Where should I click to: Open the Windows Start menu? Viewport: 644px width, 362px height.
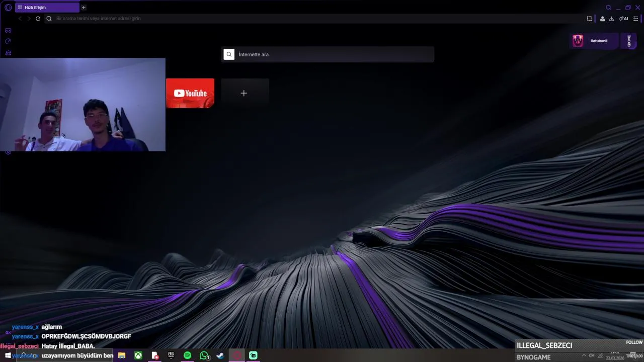click(x=8, y=355)
